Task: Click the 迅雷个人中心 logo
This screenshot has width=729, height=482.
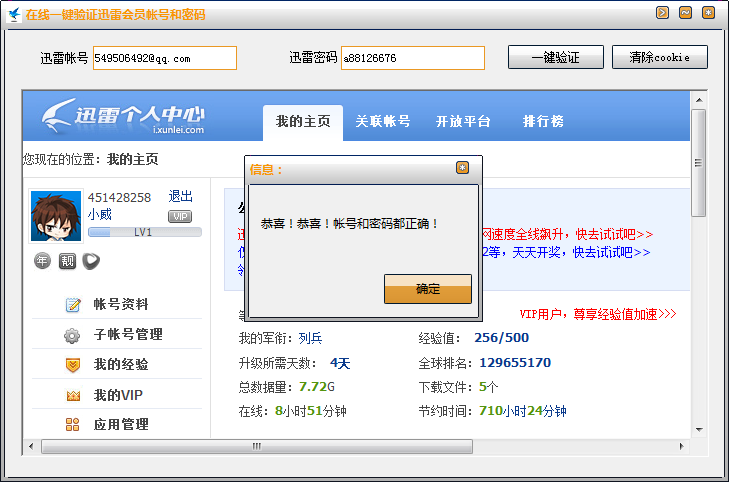Action: point(123,116)
